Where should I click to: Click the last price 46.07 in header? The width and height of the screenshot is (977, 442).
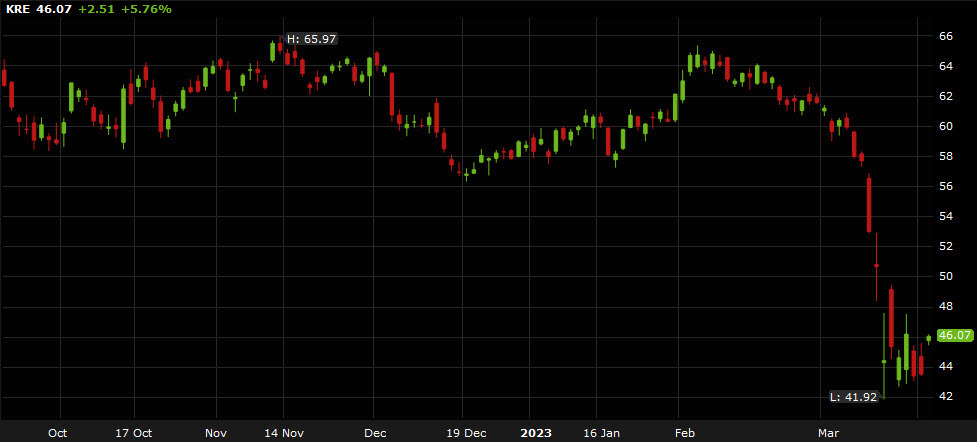[x=56, y=9]
